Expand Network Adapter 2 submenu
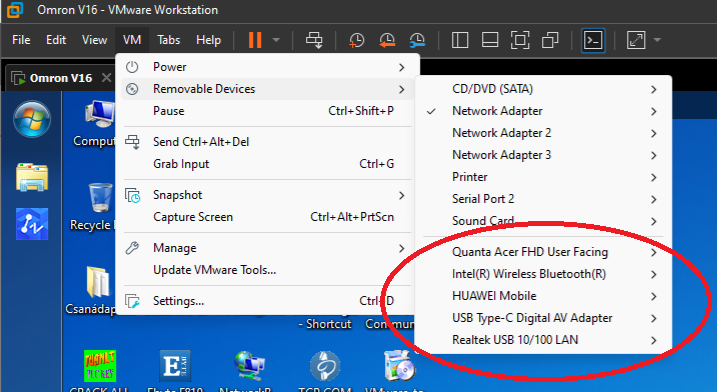 coord(543,133)
